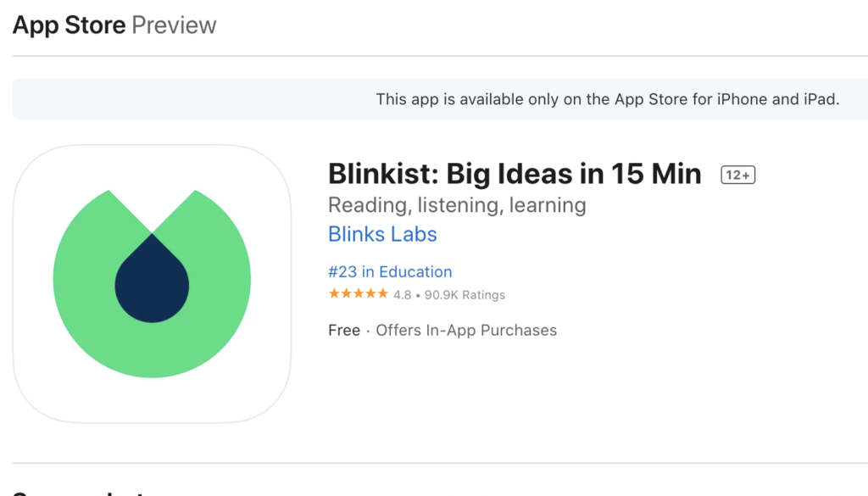Click the Reading, listening, learning subtitle
868x496 pixels.
[457, 204]
